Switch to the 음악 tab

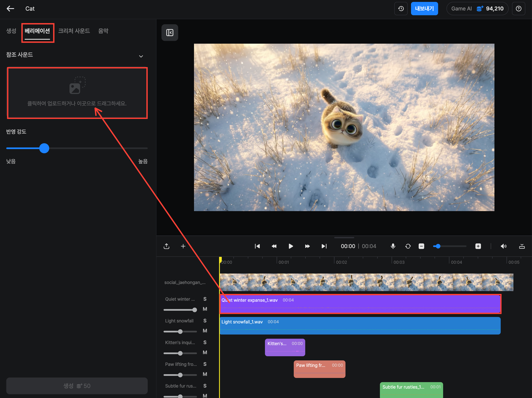click(103, 31)
